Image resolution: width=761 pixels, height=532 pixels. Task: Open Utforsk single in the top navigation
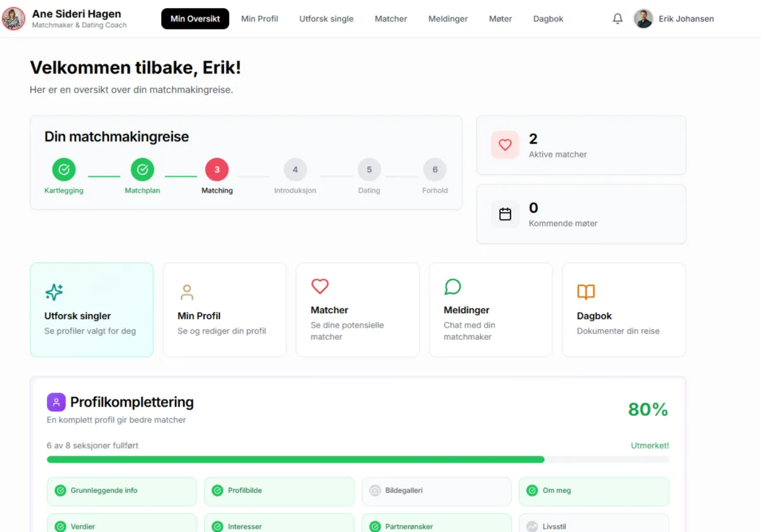pyautogui.click(x=327, y=19)
